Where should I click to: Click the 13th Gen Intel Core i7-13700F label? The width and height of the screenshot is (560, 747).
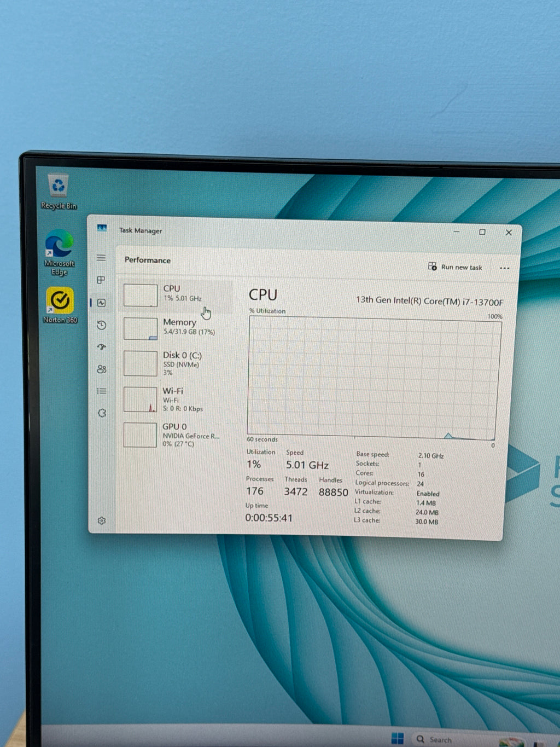tap(430, 301)
